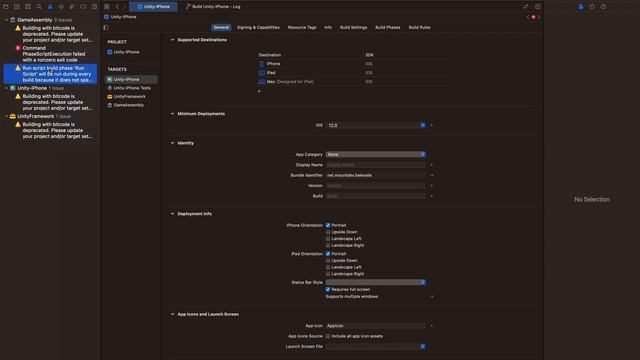Image resolution: width=640 pixels, height=360 pixels.
Task: Open the App Category dropdown
Action: [376, 155]
